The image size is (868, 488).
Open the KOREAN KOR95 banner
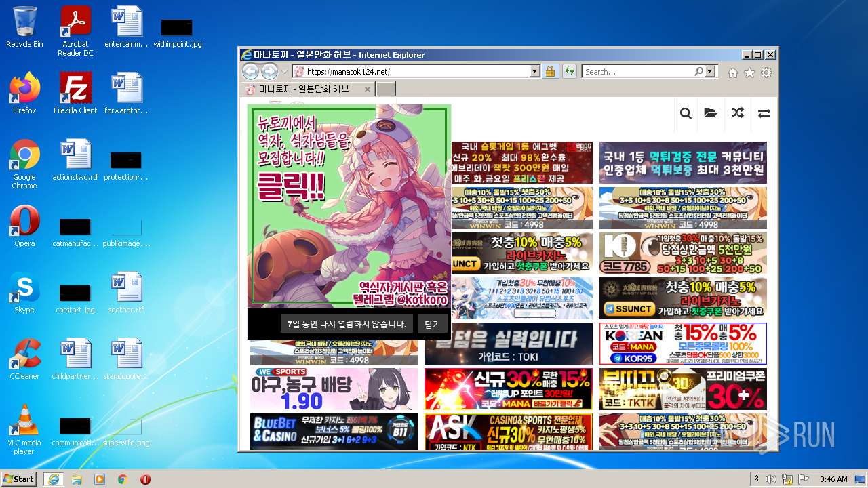click(x=683, y=344)
